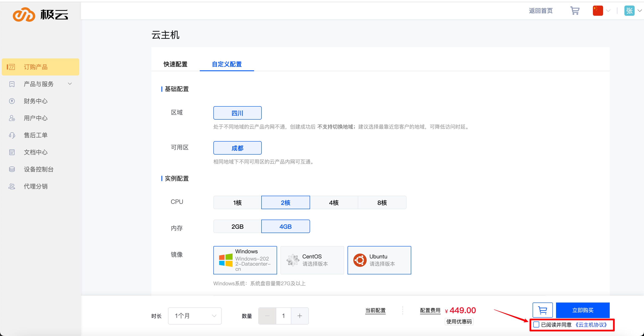Click the China flag language icon

(x=598, y=10)
